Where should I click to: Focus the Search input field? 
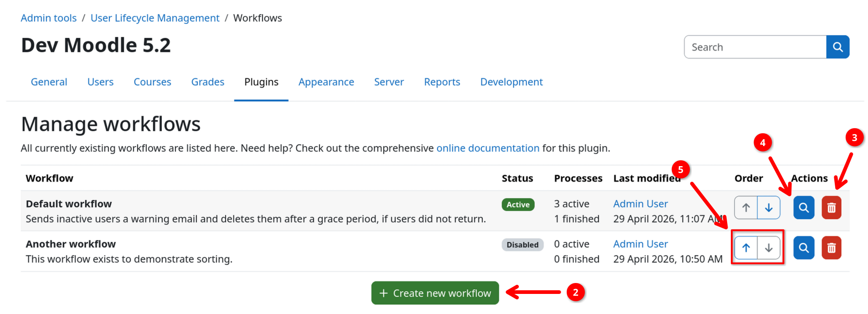click(755, 47)
